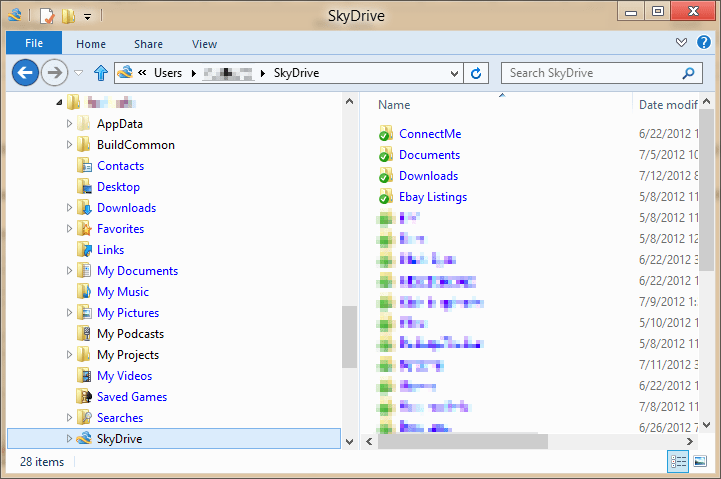Screen dimensions: 721x479
Task: Click the Contacts folder icon
Action: tap(84, 165)
